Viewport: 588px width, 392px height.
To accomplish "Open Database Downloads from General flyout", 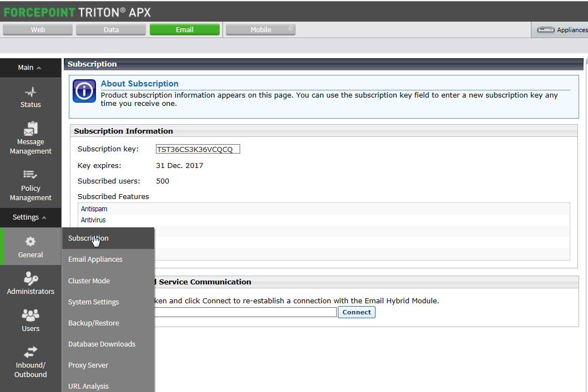I will pyautogui.click(x=108, y=344).
